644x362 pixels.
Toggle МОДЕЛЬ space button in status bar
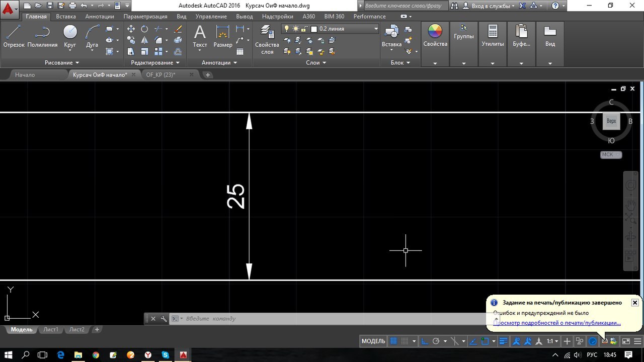pos(373,341)
